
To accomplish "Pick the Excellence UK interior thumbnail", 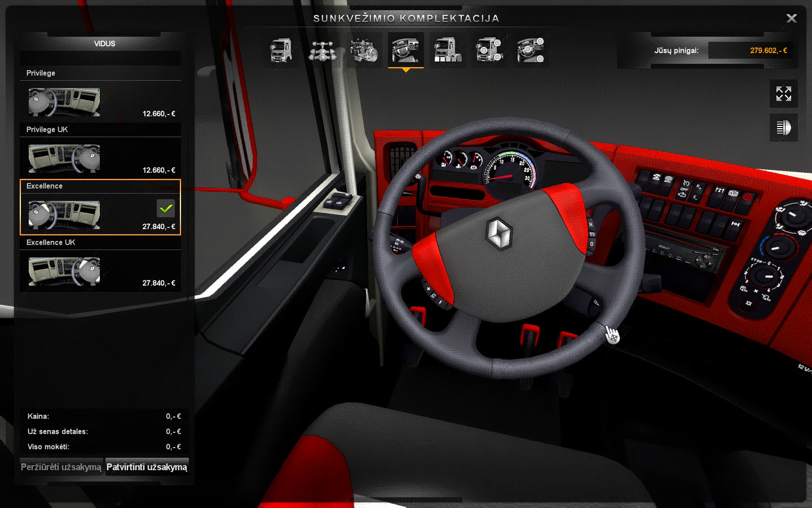I will click(64, 271).
